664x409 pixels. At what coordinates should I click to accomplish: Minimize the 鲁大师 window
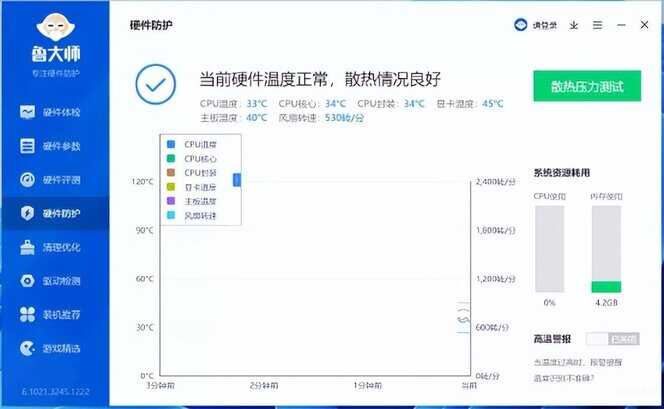621,25
